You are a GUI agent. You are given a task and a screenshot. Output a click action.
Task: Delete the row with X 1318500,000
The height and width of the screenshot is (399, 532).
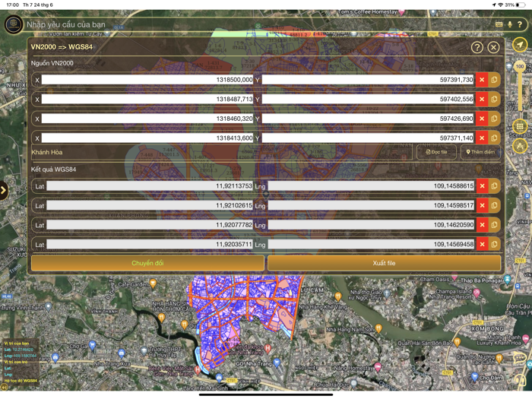click(x=482, y=80)
